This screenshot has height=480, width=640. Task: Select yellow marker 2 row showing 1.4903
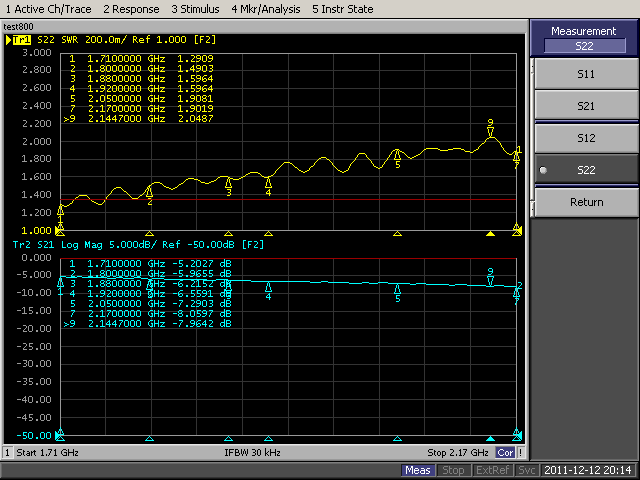tap(141, 69)
